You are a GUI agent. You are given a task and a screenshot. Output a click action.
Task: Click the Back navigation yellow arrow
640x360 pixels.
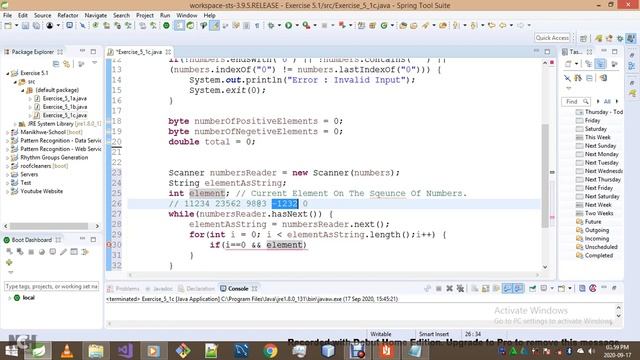(503, 26)
